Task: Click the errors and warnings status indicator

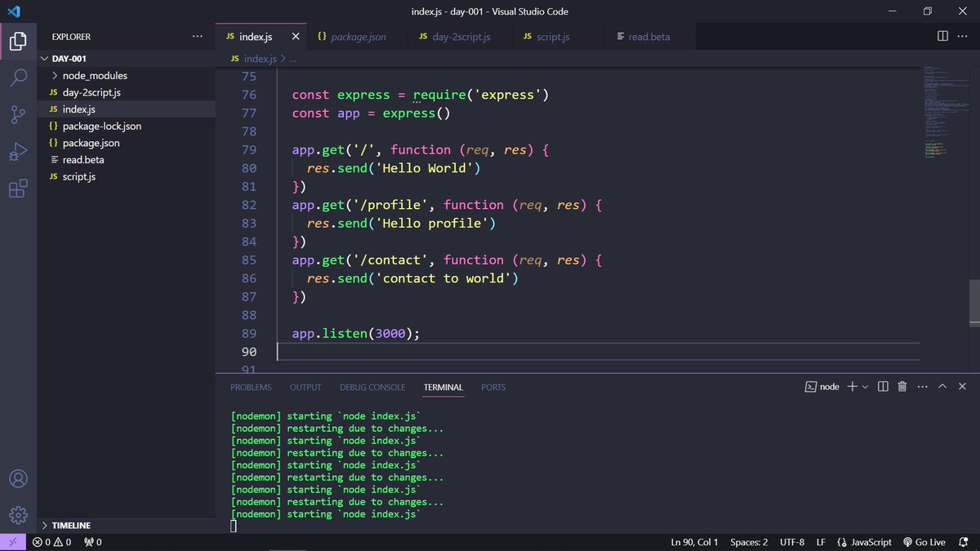Action: click(51, 542)
